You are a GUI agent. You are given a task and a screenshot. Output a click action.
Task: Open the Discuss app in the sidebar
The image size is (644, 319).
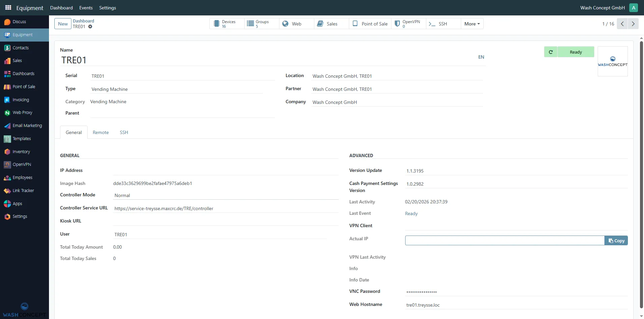(16, 21)
